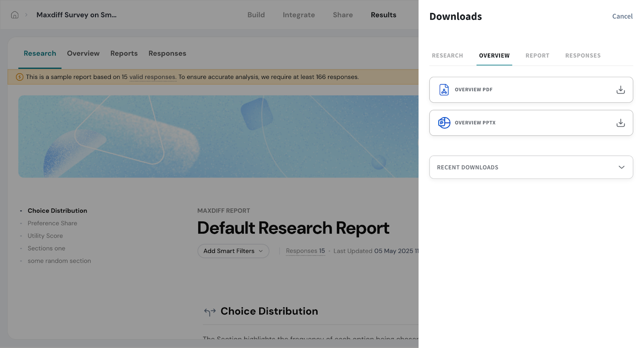Click the Choice Distribution split-arrows icon

(210, 312)
